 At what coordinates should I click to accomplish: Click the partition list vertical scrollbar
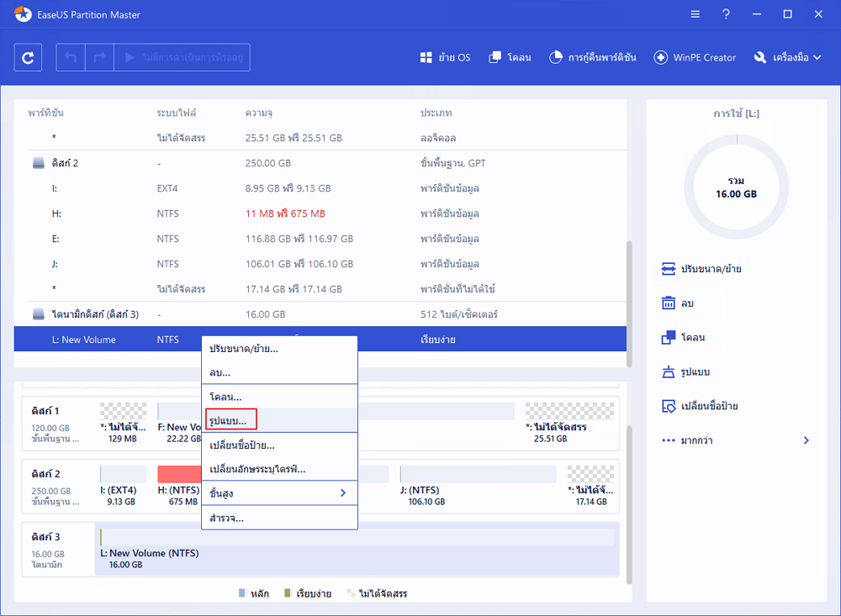pos(629,304)
